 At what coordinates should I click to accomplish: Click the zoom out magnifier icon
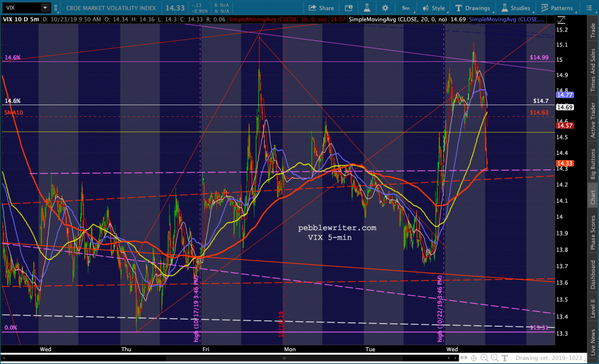[x=494, y=358]
